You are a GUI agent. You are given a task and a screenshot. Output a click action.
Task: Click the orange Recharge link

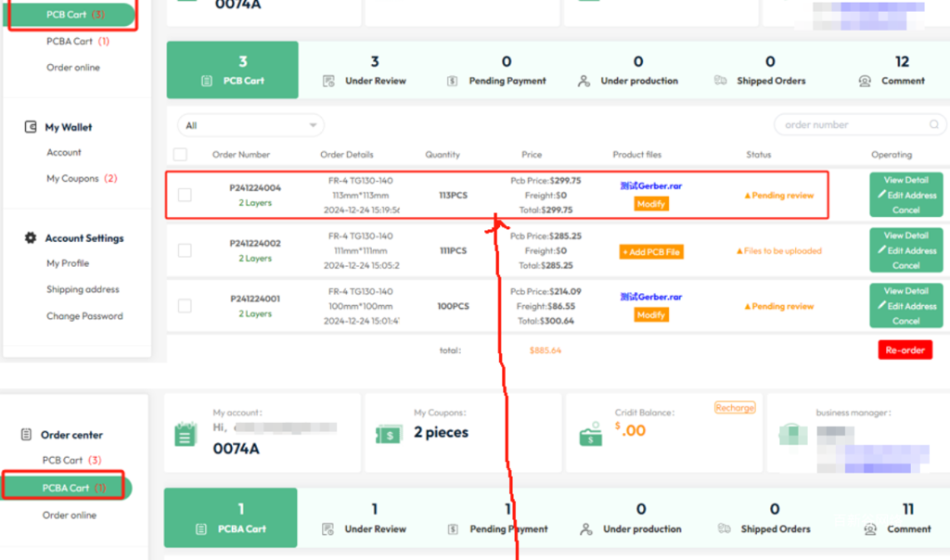coord(734,408)
